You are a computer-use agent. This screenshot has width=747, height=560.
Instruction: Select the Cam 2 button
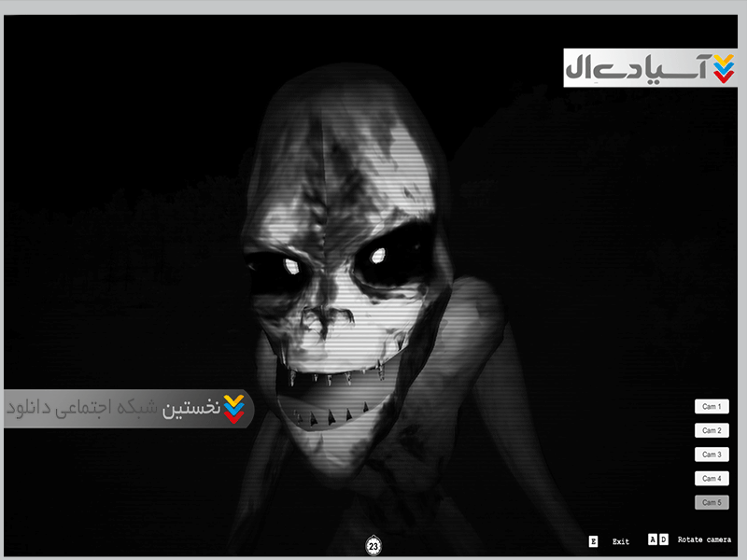(712, 431)
